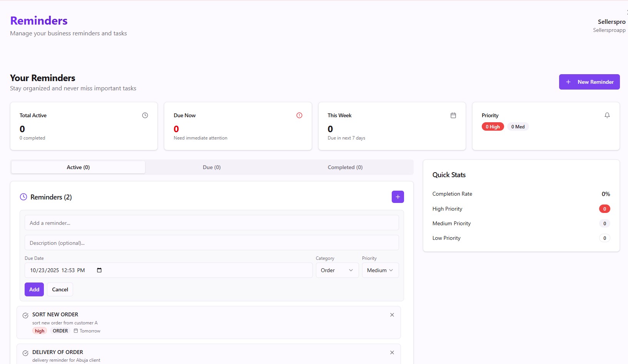Click the 0 Med priority badge
This screenshot has height=364, width=628.
coord(518,126)
